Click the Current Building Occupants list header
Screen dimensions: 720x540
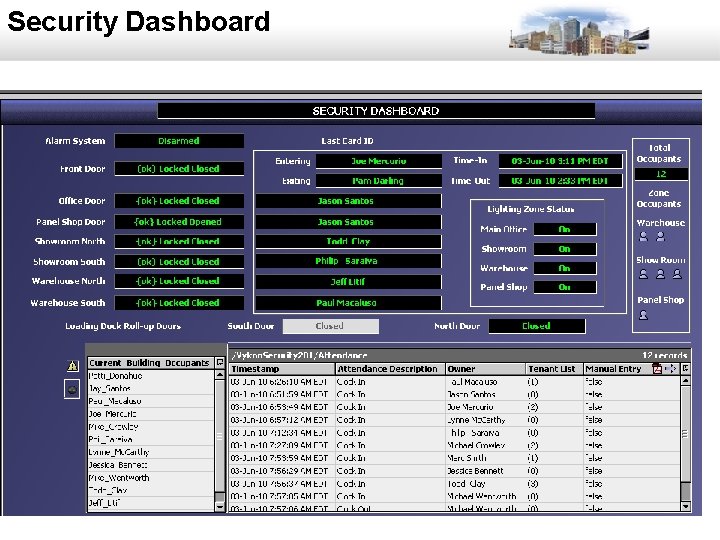pyautogui.click(x=151, y=363)
